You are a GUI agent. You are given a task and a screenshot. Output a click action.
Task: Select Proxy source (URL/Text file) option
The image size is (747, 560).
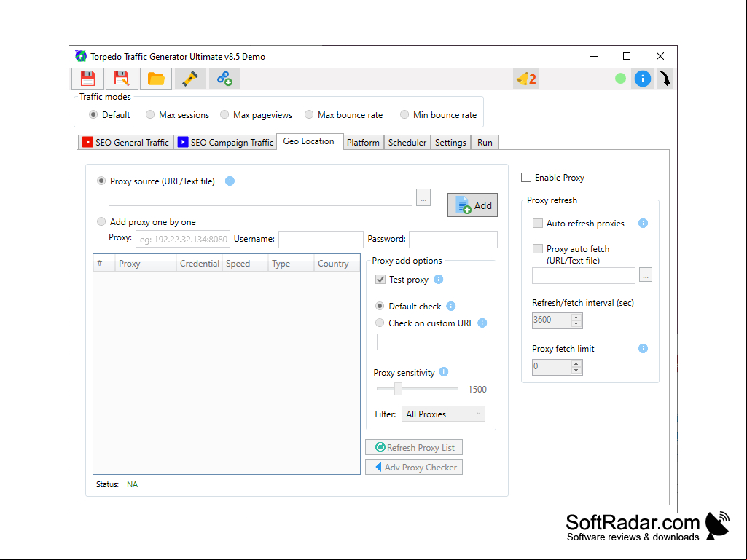101,181
